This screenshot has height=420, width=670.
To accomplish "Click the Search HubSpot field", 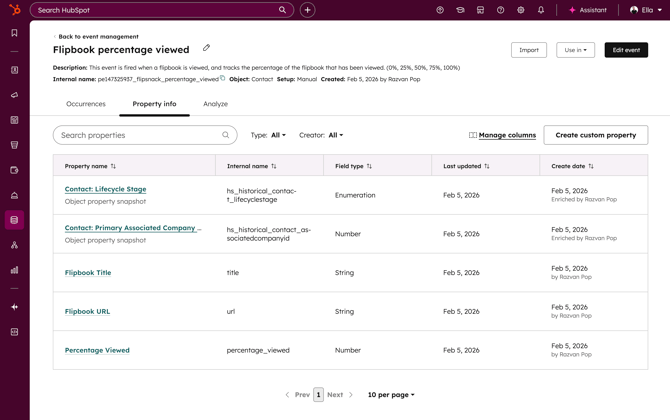I will (162, 10).
